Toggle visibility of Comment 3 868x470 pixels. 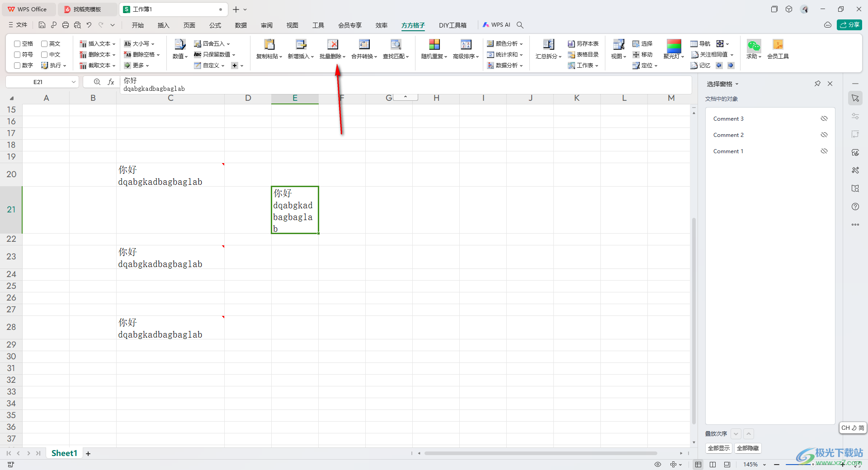[x=824, y=119]
